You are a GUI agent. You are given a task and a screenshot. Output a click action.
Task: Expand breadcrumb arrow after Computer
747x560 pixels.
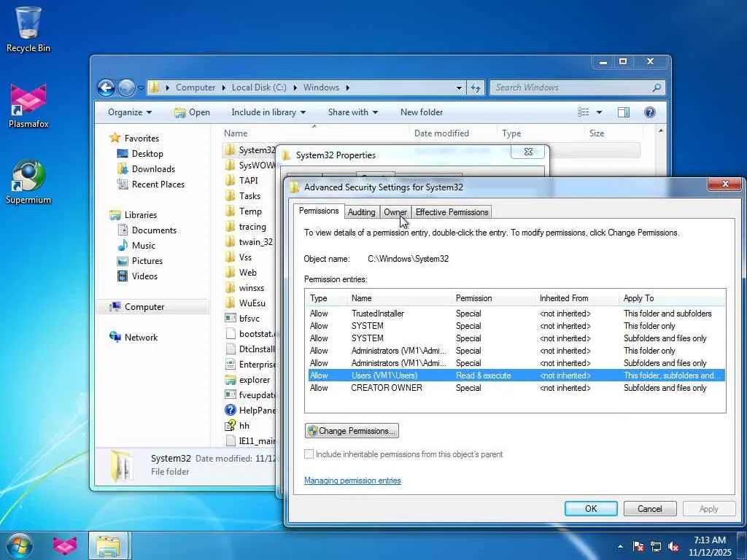pos(223,87)
